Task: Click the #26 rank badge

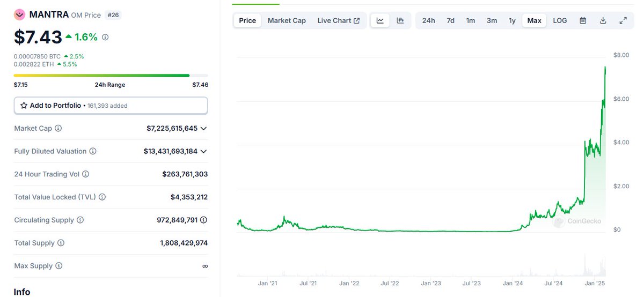Action: click(113, 15)
